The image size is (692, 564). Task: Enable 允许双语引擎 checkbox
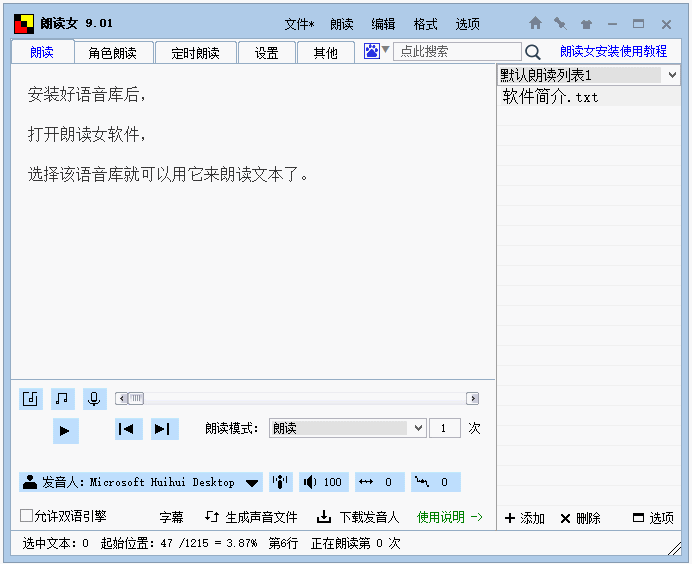(26, 515)
